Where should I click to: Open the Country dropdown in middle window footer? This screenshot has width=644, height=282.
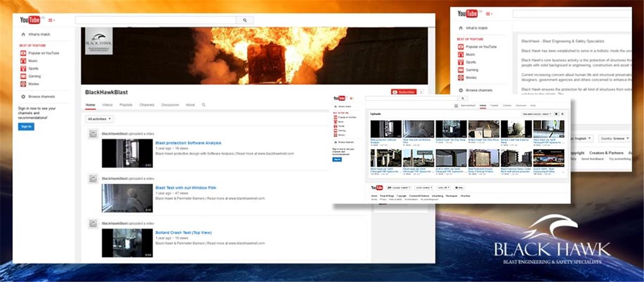[x=424, y=187]
